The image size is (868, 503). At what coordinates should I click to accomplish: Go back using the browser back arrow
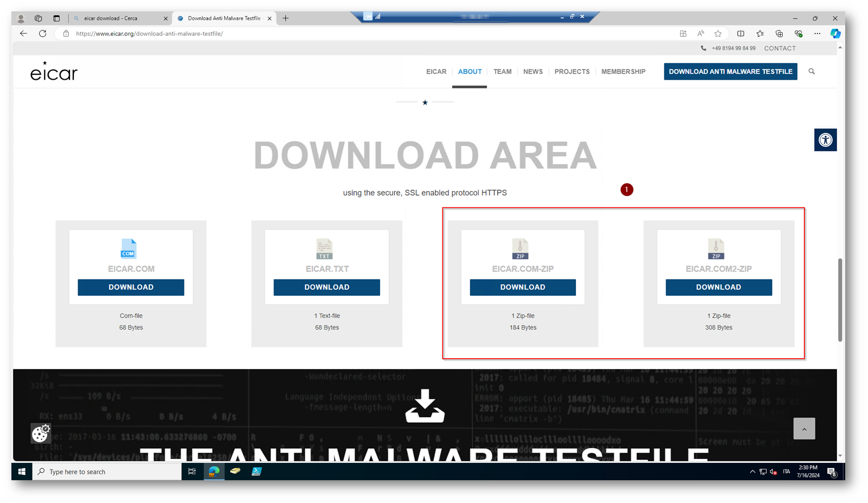23,34
